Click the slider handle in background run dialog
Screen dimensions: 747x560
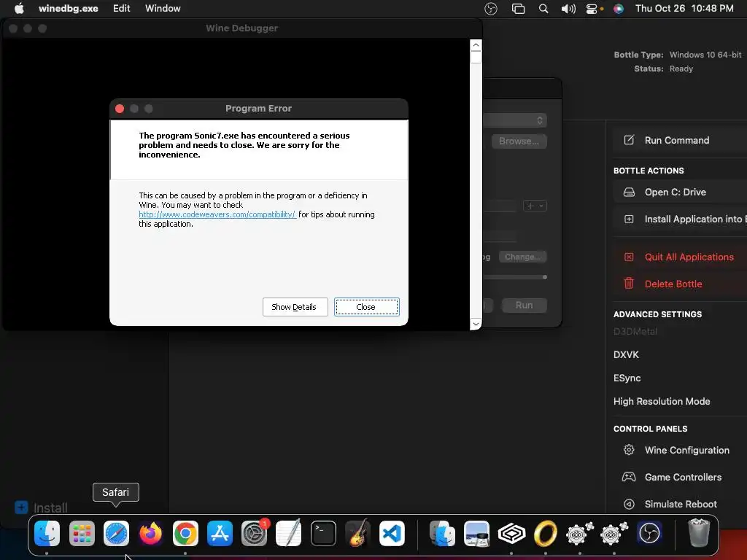point(544,277)
